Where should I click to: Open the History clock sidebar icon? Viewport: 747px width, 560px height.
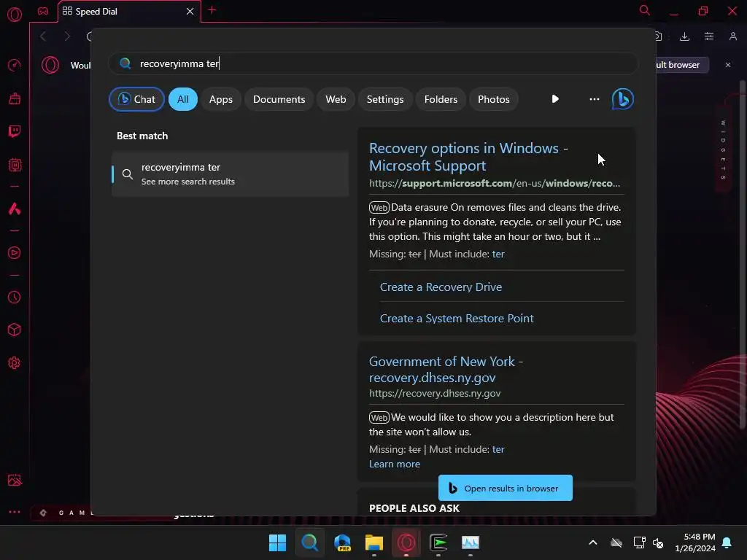(15, 297)
